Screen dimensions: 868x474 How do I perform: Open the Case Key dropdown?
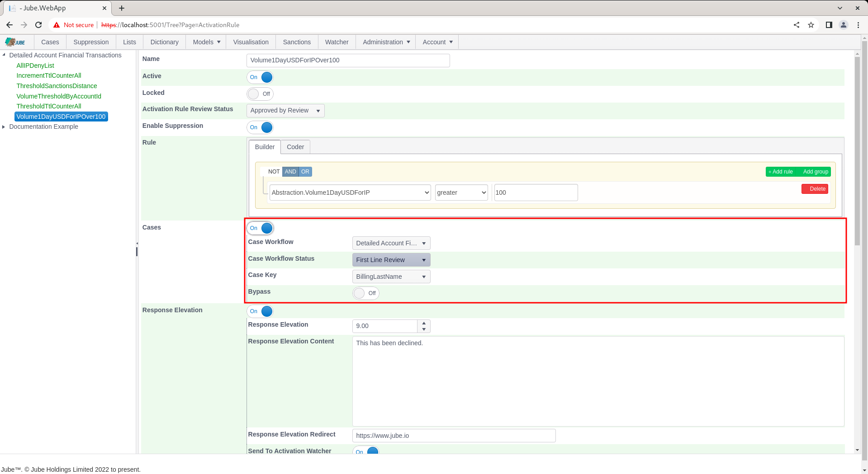tap(391, 277)
